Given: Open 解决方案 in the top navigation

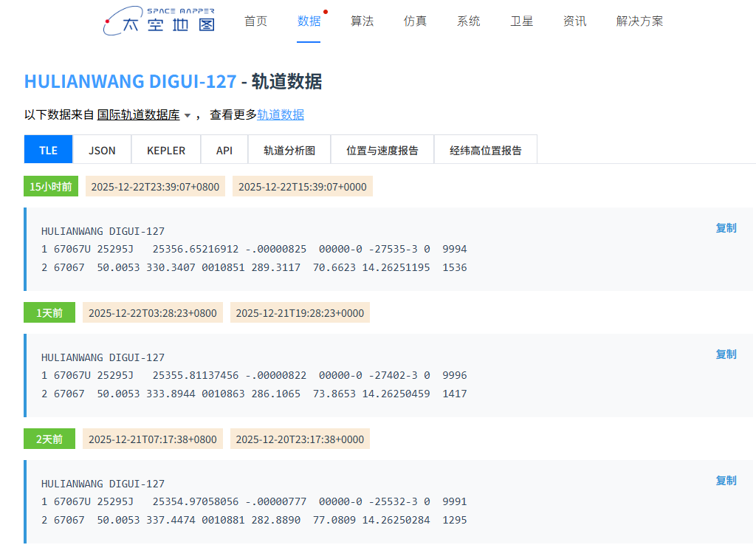Looking at the screenshot, I should [639, 21].
